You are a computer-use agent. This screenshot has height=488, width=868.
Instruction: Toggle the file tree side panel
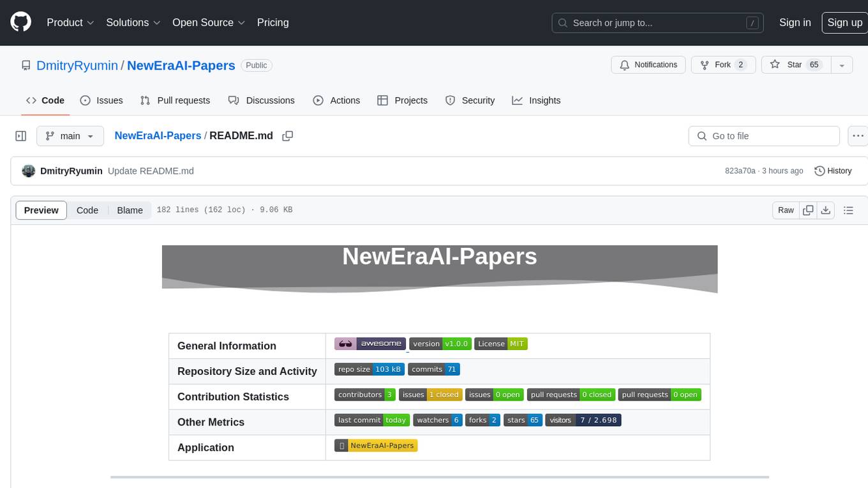pyautogui.click(x=21, y=136)
